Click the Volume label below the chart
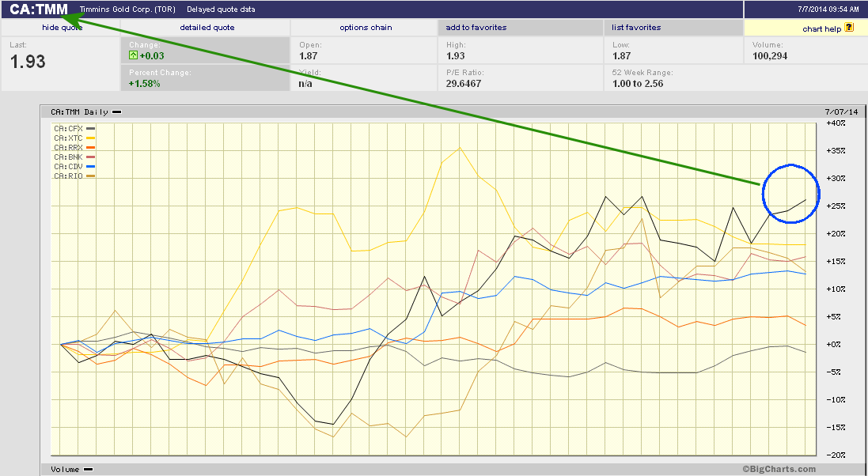 [66, 470]
